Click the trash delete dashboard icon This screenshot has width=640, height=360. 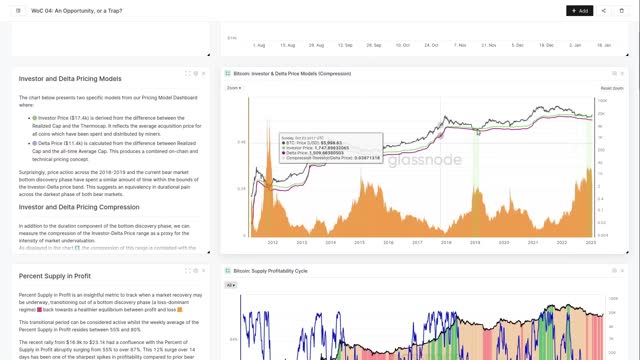point(622,11)
